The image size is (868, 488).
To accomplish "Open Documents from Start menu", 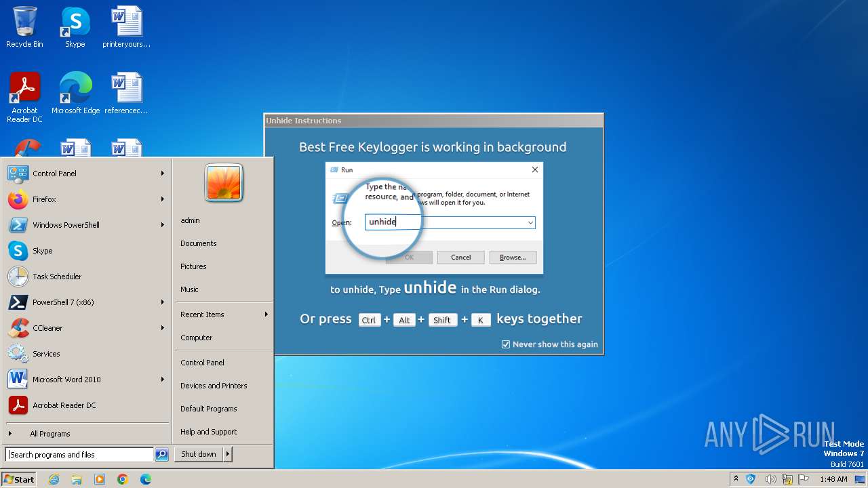I will pos(198,243).
